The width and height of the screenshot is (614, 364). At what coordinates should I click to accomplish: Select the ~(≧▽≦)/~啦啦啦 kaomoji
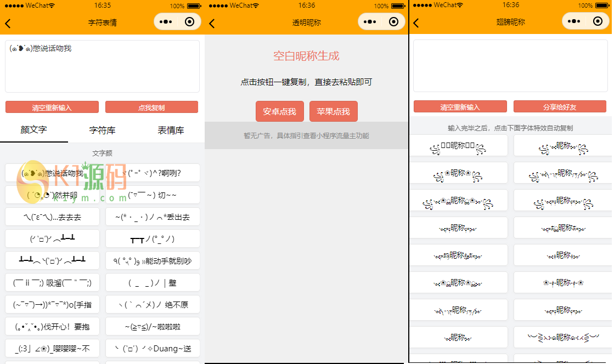(153, 326)
